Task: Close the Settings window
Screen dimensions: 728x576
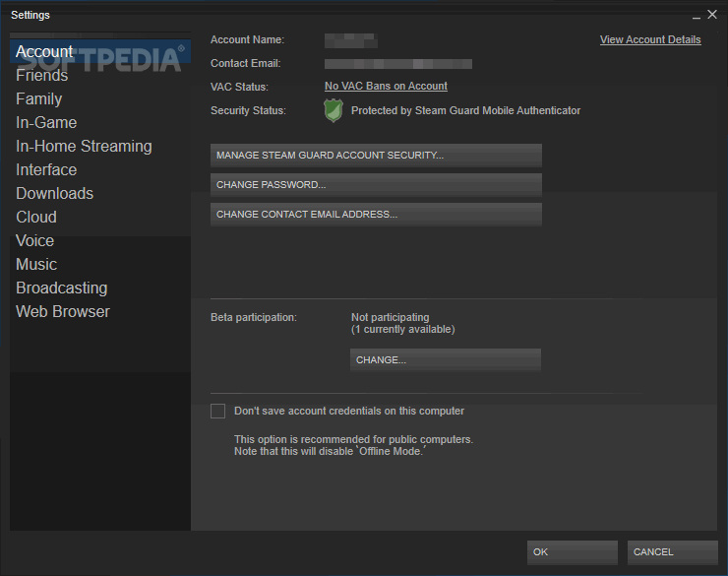Action: pos(712,15)
